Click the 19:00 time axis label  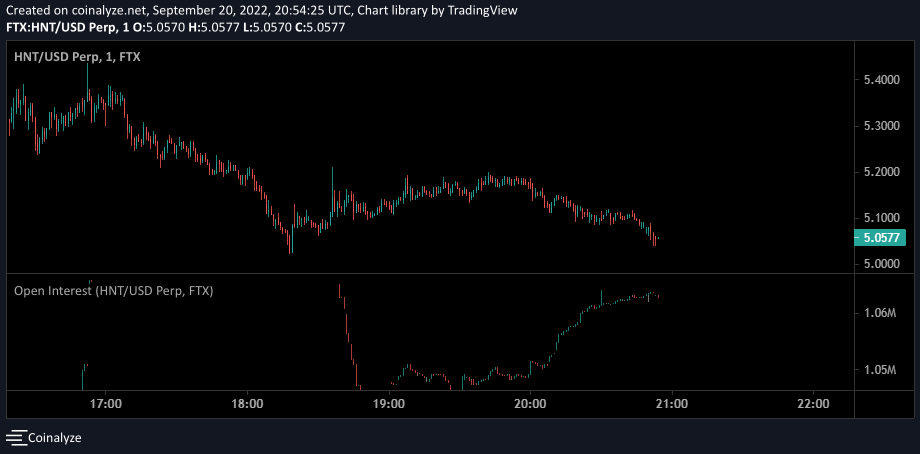(389, 404)
